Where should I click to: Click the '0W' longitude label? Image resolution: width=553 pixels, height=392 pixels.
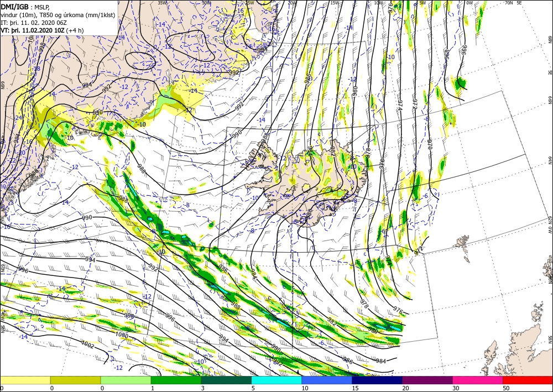click(x=469, y=3)
